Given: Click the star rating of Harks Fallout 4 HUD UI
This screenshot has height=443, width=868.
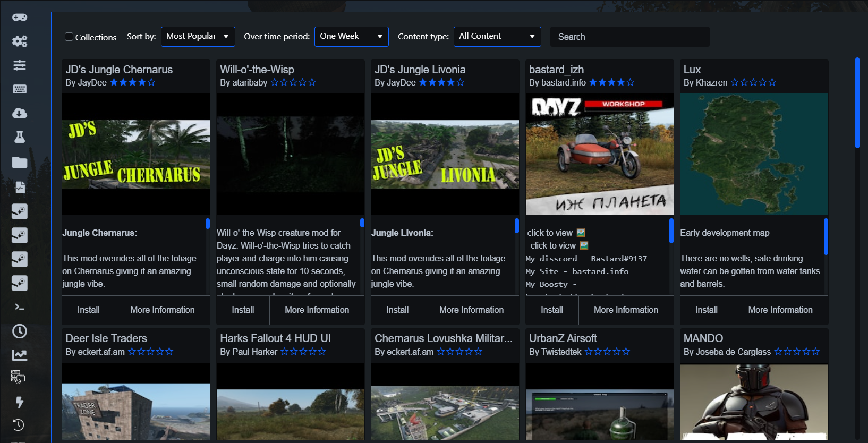Looking at the screenshot, I should pos(303,352).
